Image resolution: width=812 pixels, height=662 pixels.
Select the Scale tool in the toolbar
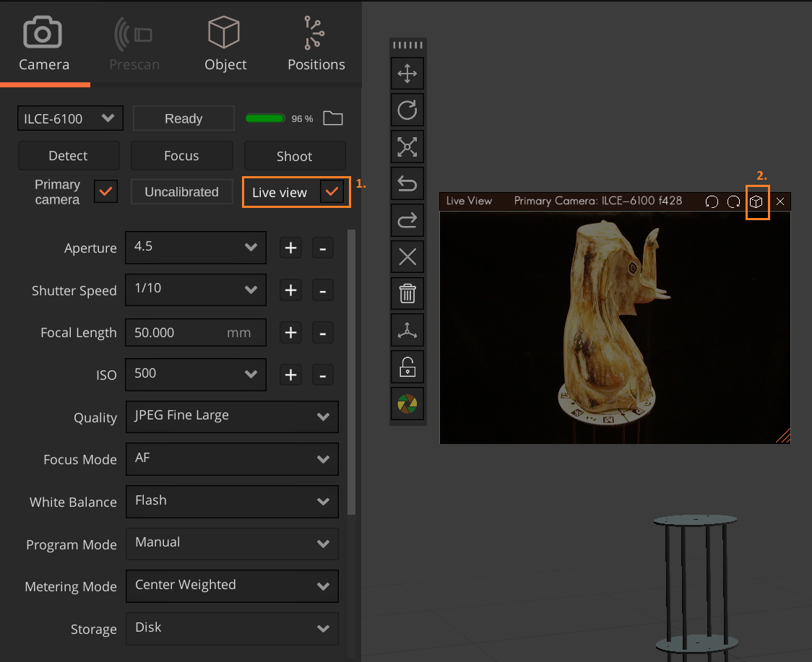coord(407,147)
